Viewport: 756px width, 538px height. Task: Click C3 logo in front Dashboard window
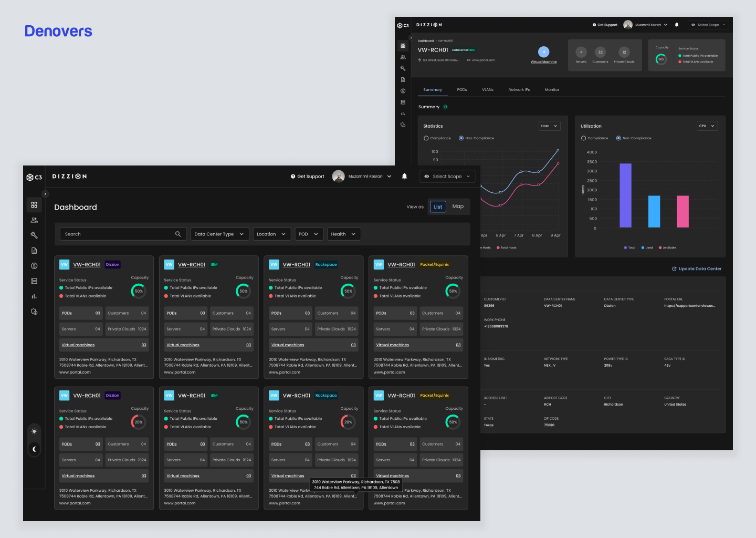click(34, 177)
